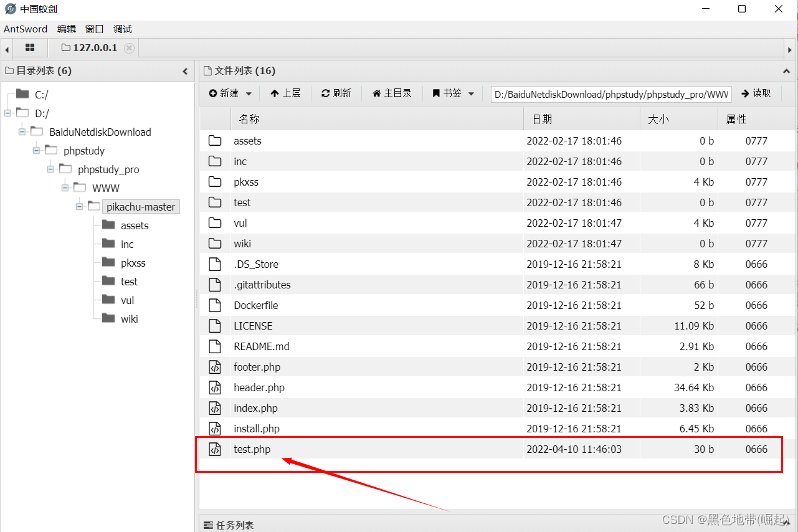Screen dimensions: 798x532
Task: Click the right tab-scroll arrow
Action: (x=791, y=49)
